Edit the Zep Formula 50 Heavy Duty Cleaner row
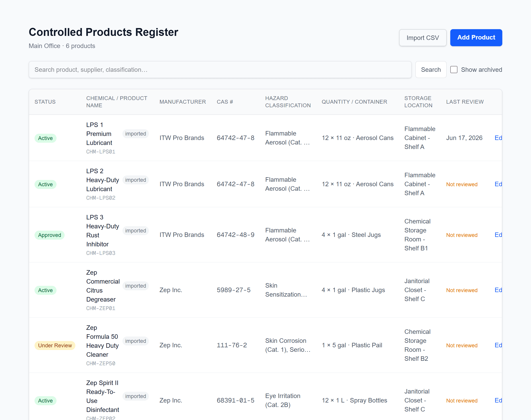This screenshot has height=420, width=531. (498, 345)
